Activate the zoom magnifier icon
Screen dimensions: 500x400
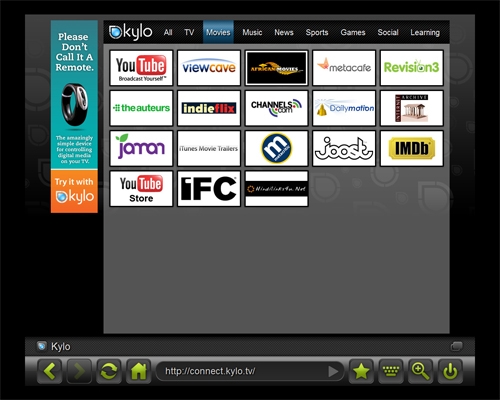coord(420,371)
